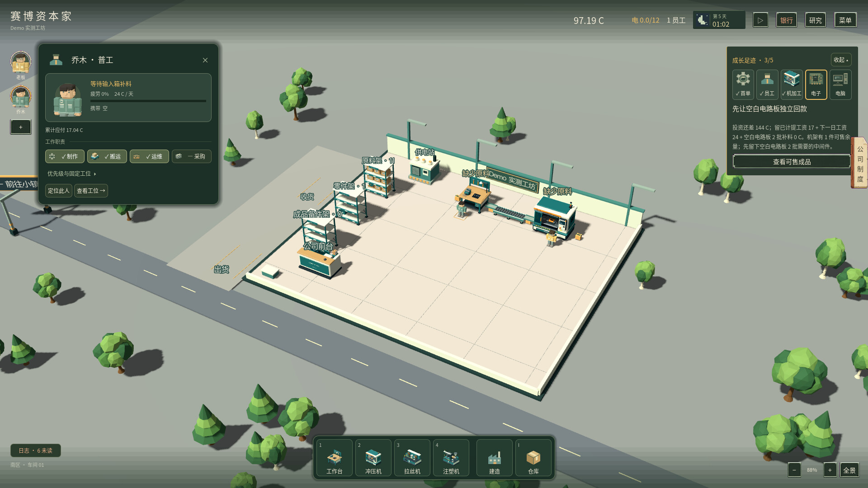The width and height of the screenshot is (868, 488).
Task: Zoom out with the minus button
Action: (x=794, y=470)
